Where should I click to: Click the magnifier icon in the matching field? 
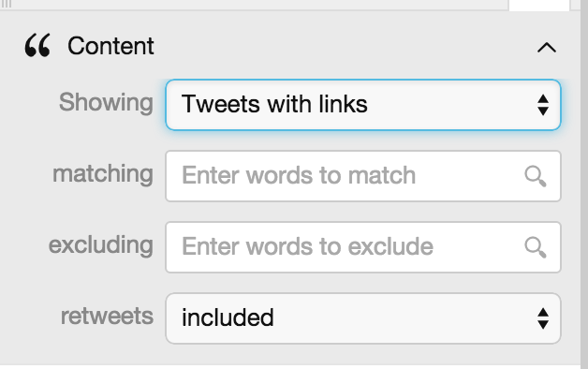coord(536,176)
